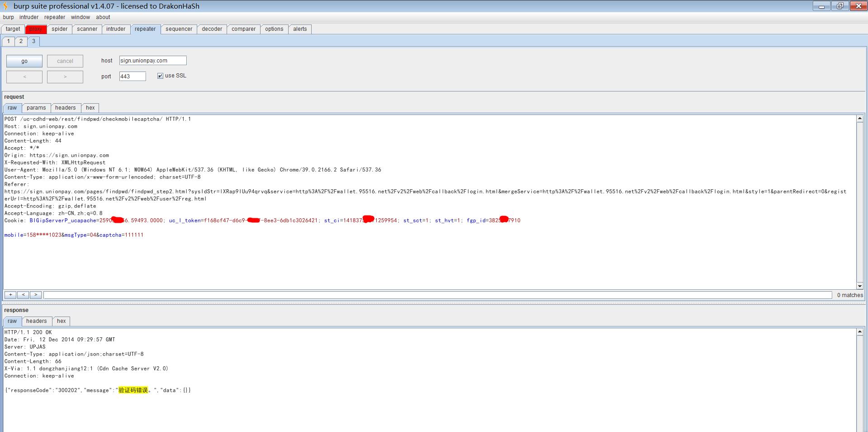
Task: Select the response raw tab
Action: point(12,321)
